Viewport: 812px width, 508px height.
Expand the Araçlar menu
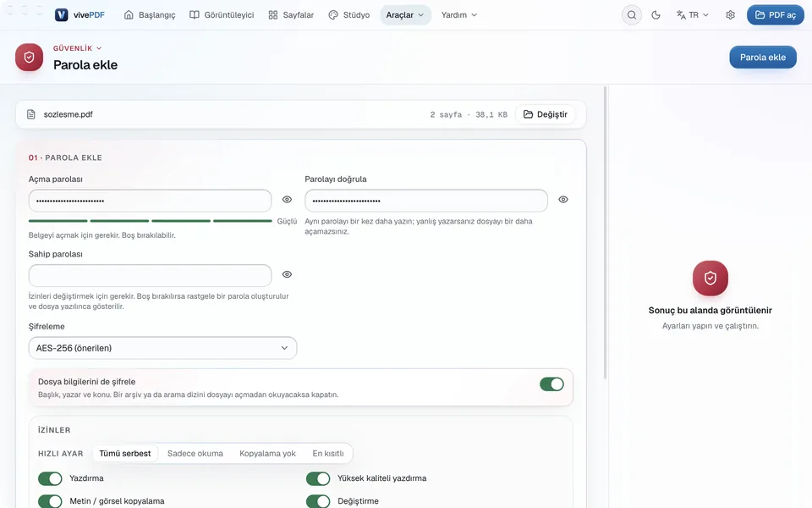tap(405, 15)
